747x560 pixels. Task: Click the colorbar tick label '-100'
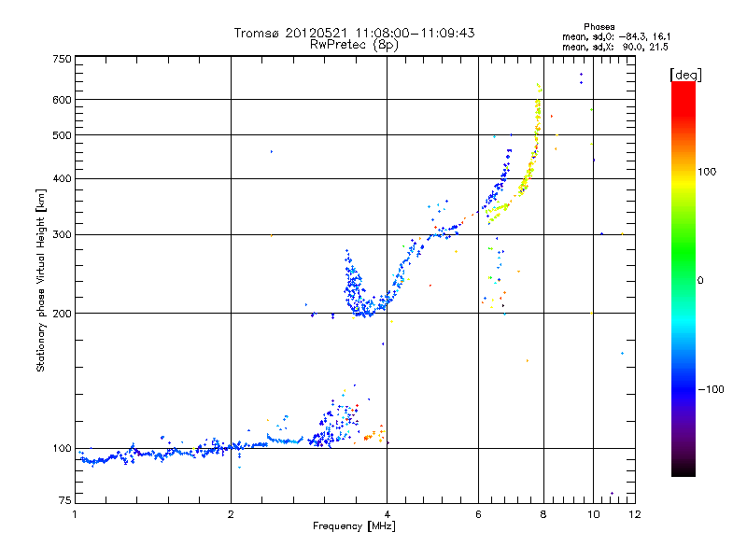click(x=711, y=389)
